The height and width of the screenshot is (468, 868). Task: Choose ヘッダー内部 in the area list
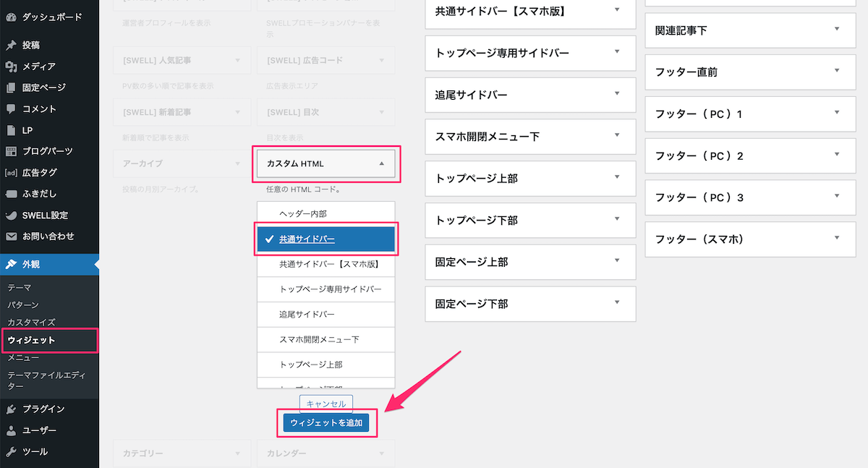tap(325, 214)
